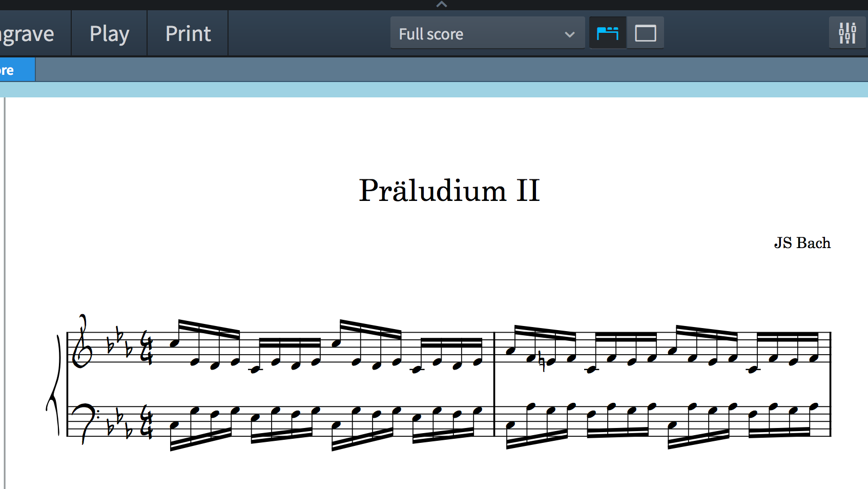Viewport: 868px width, 489px height.
Task: Select the treble clef on the upper staff
Action: [x=82, y=342]
